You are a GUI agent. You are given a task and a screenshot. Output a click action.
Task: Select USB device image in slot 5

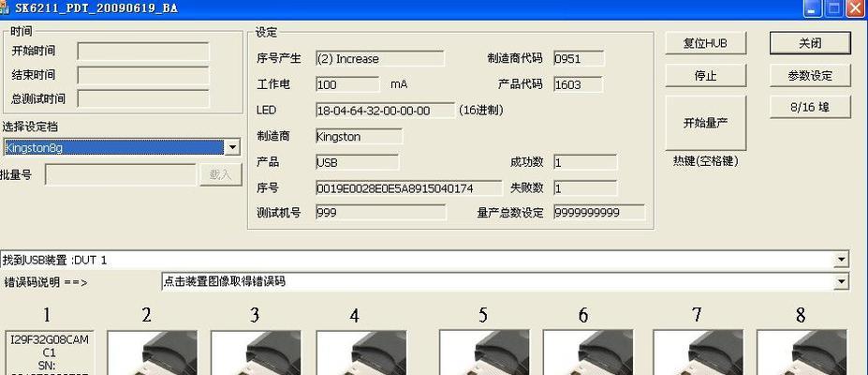pyautogui.click(x=484, y=352)
